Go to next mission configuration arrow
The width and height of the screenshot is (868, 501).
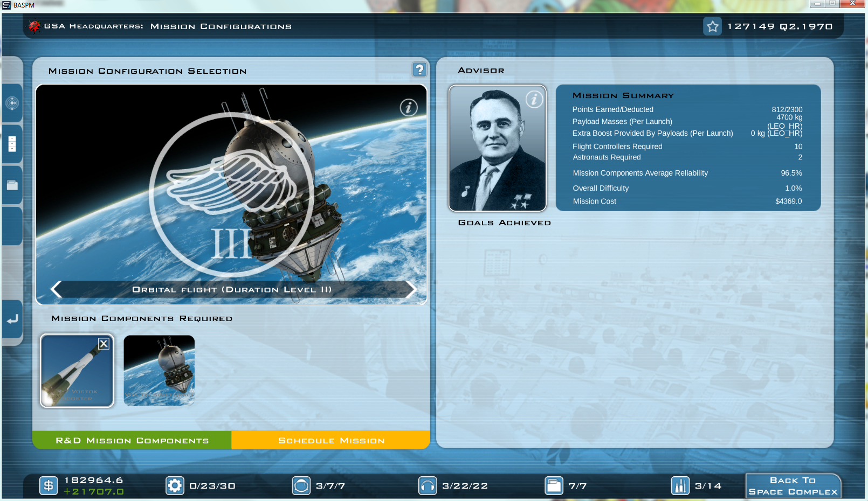click(411, 289)
